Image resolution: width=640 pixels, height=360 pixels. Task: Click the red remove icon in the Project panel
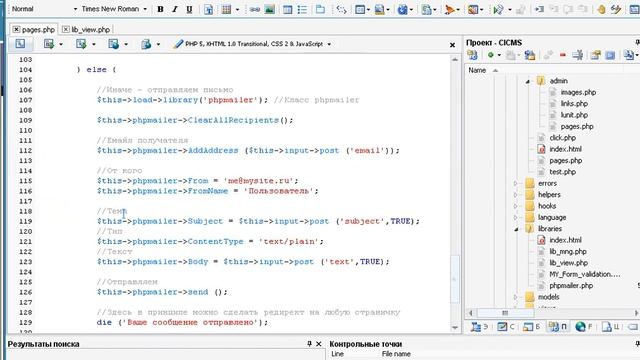pyautogui.click(x=562, y=55)
